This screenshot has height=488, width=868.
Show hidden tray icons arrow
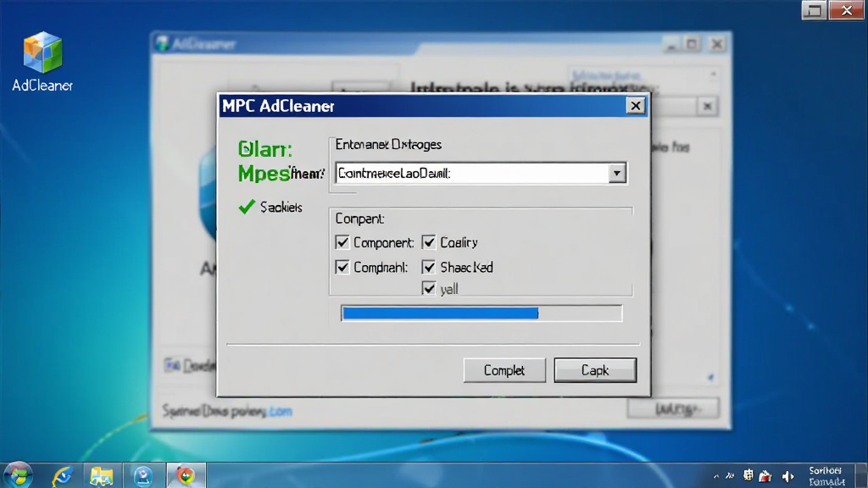coord(716,476)
